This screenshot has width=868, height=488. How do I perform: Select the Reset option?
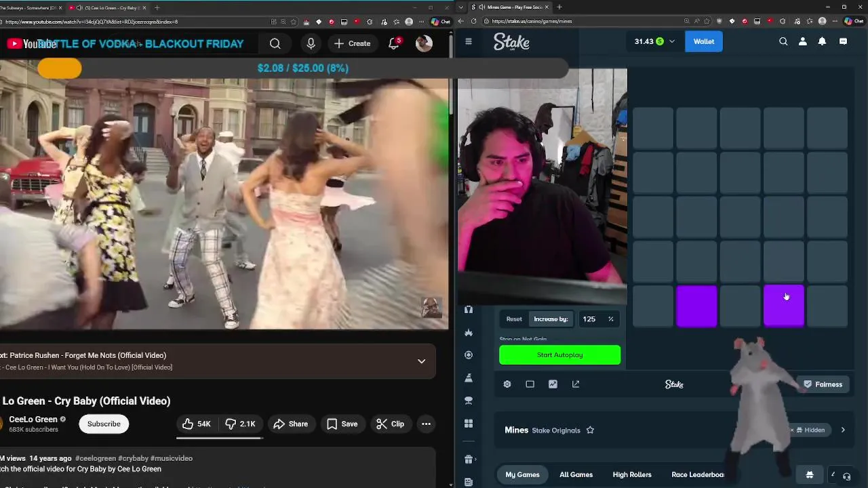(x=514, y=319)
